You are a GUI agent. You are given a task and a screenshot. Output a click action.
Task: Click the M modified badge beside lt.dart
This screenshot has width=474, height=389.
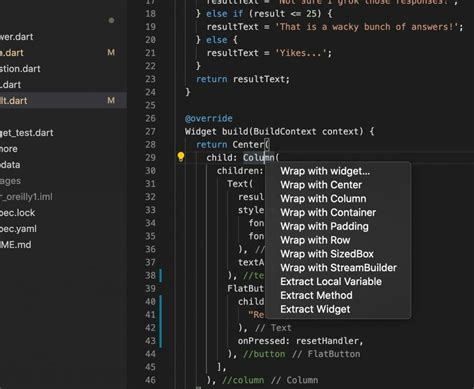(111, 100)
